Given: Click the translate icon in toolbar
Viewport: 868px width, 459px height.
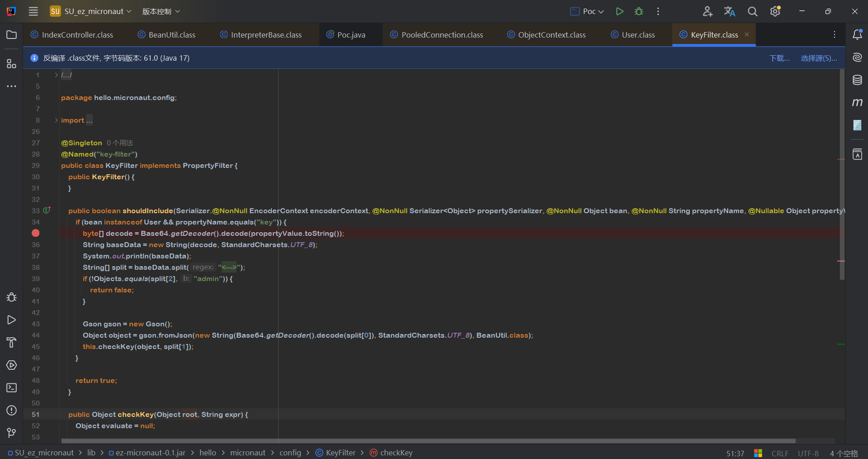Looking at the screenshot, I should tap(730, 11).
